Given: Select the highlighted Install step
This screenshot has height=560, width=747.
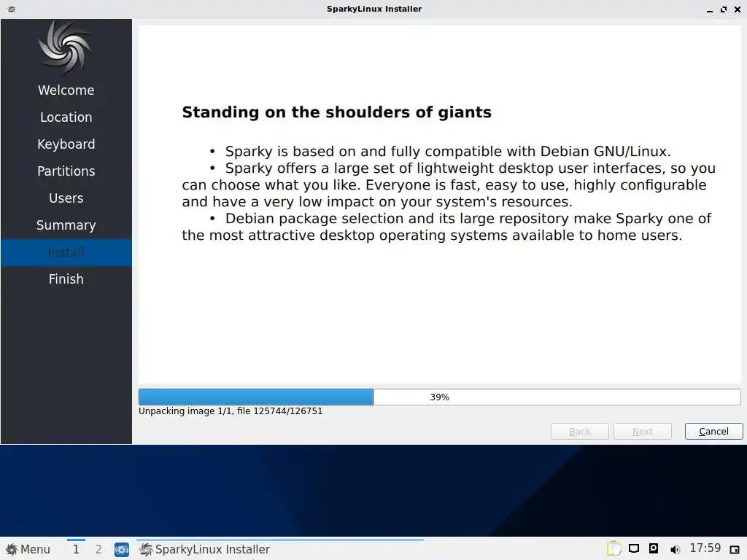Looking at the screenshot, I should [66, 252].
